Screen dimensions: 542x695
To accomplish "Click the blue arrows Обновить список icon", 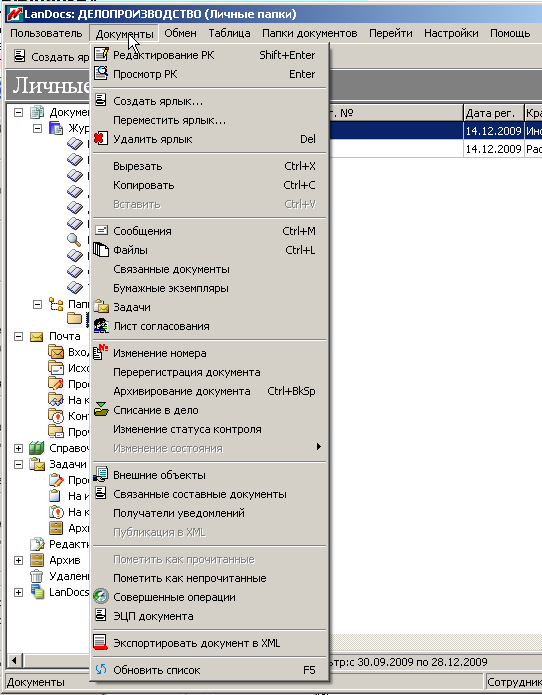I will 101,669.
